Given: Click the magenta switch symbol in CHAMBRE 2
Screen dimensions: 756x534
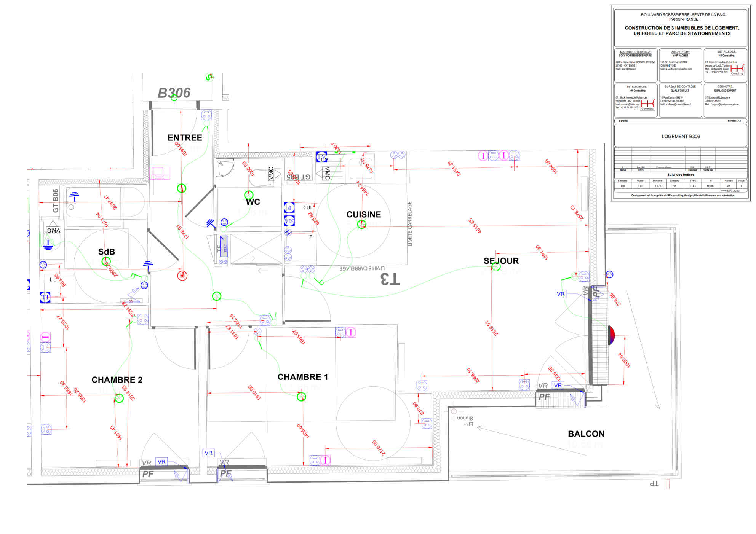Looking at the screenshot, I should coord(45,337).
